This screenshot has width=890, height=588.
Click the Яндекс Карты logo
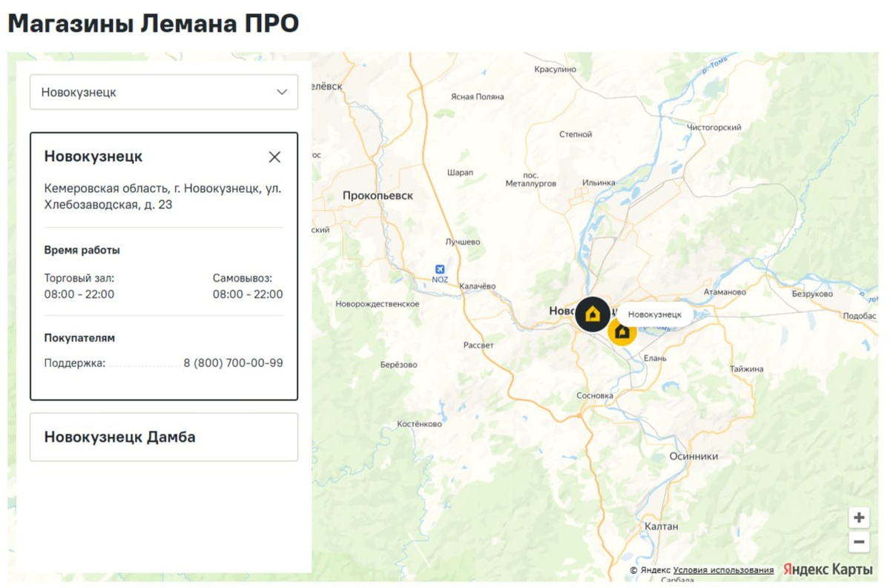pyautogui.click(x=828, y=569)
